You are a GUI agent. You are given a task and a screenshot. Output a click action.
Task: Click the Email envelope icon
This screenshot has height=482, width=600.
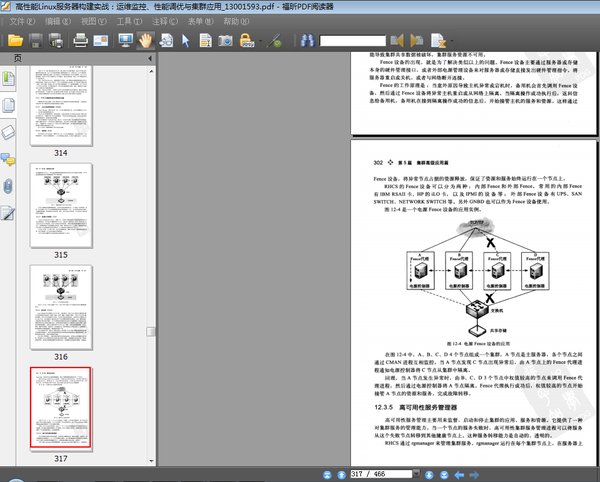(x=101, y=41)
